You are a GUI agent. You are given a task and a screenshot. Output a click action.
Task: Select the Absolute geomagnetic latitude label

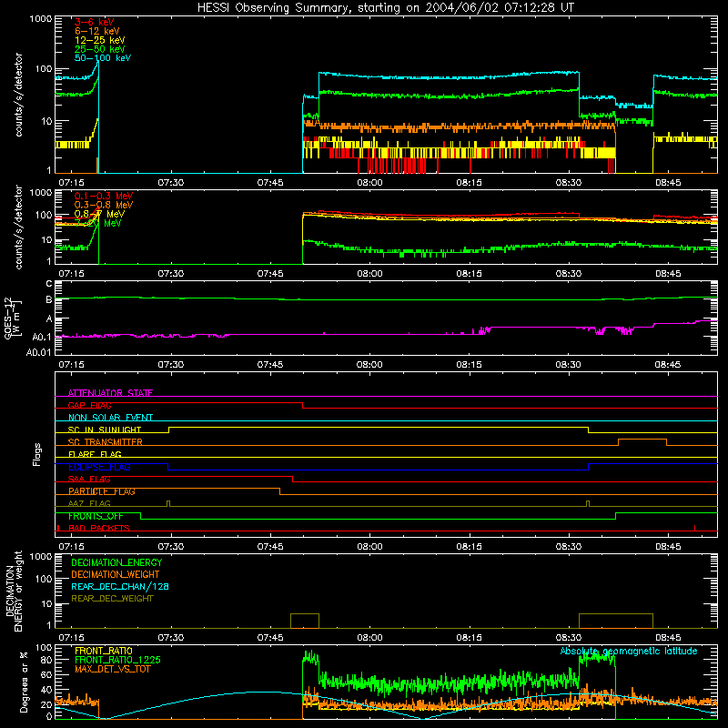629,651
